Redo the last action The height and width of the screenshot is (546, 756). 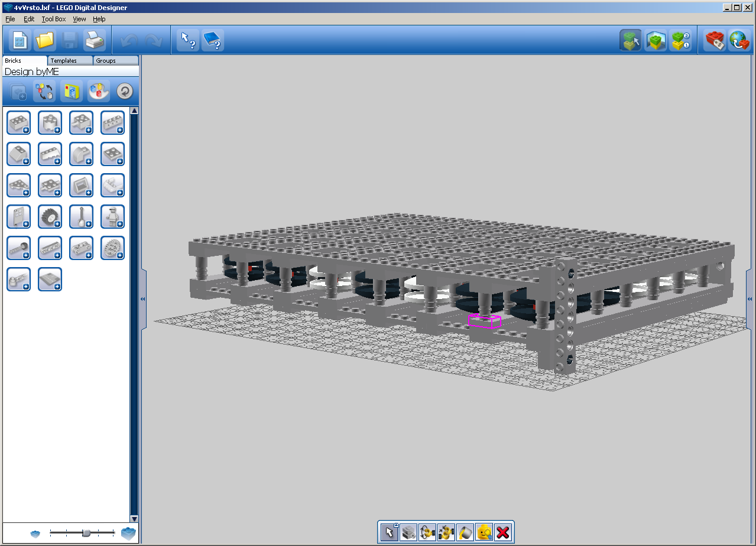pos(153,40)
